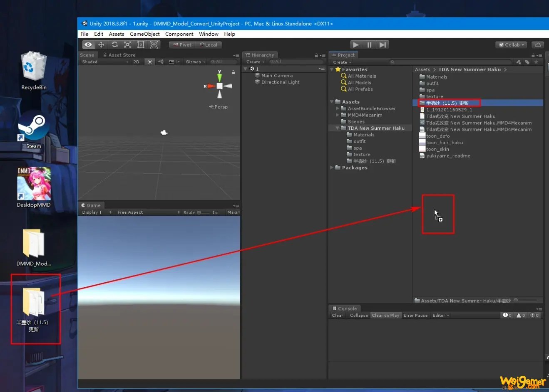Open the Hierarchy Create dropdown
549x392 pixels.
(255, 62)
